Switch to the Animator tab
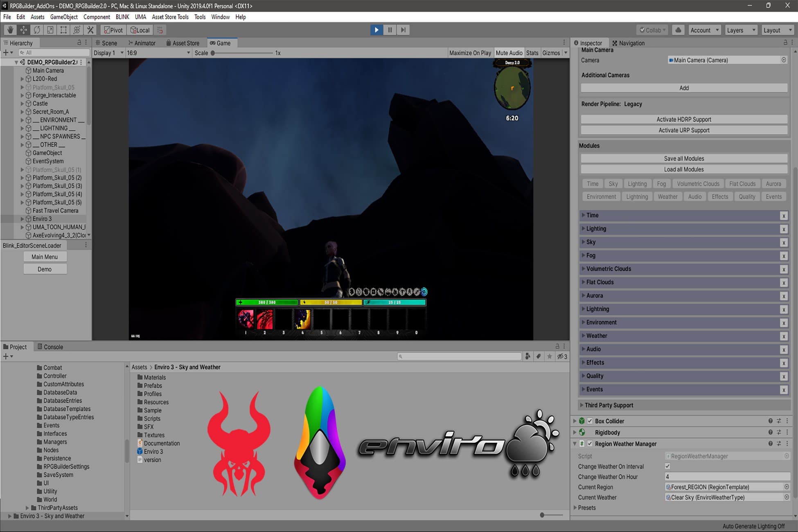Screen dimensions: 798x532 [x=142, y=43]
